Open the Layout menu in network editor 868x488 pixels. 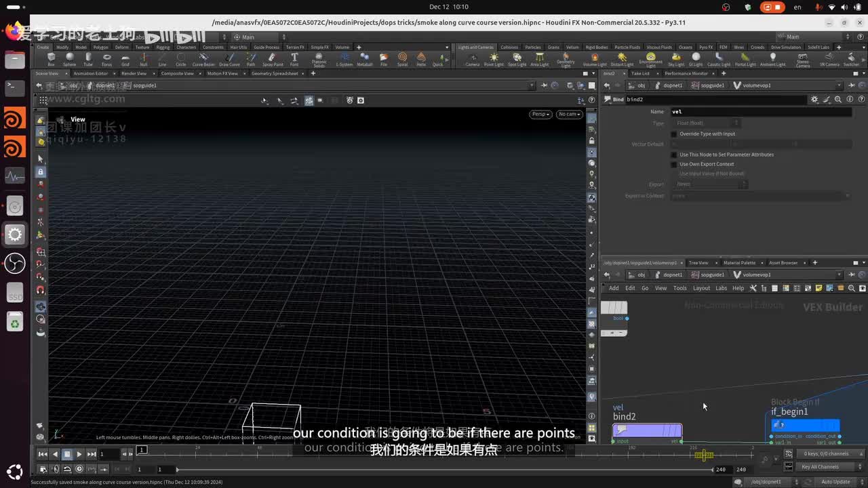tap(701, 288)
